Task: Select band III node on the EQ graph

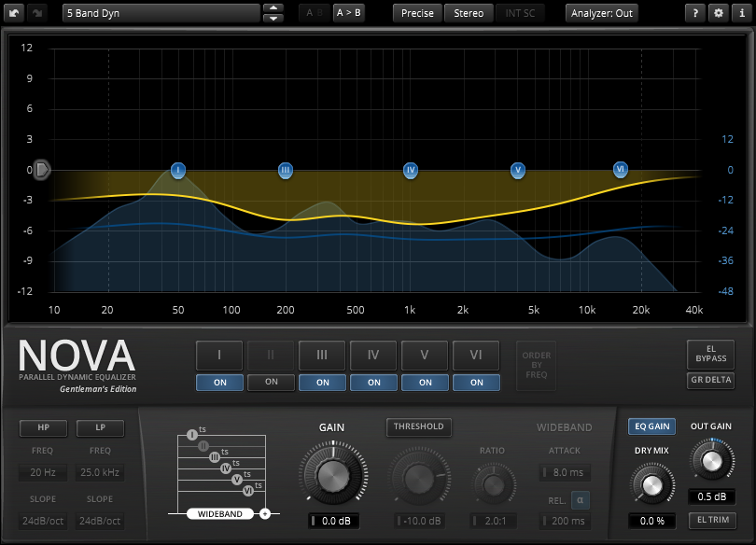Action: coord(286,170)
